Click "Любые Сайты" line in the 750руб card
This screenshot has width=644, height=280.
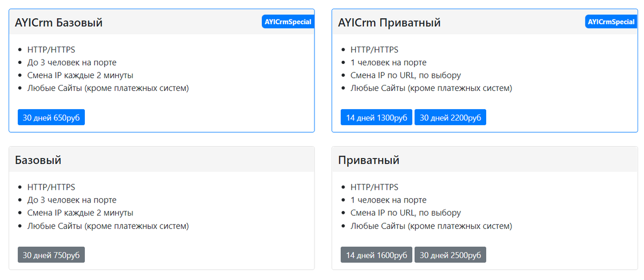[108, 226]
